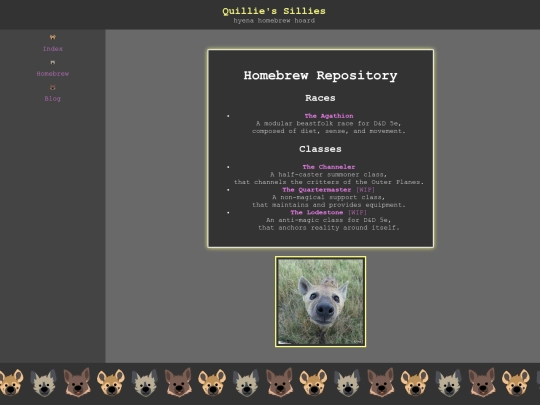The width and height of the screenshot is (540, 405).
Task: Click text 'A non-magical support class,'
Action: (329, 197)
